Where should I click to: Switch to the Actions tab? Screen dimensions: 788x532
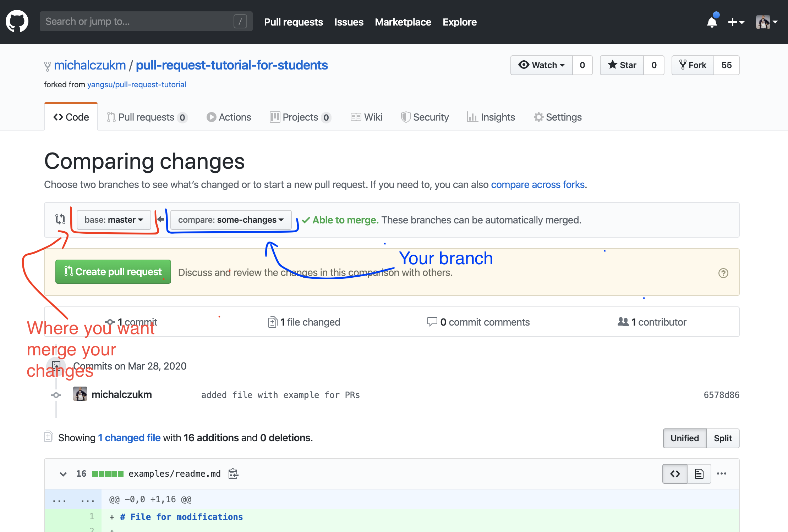tap(229, 117)
